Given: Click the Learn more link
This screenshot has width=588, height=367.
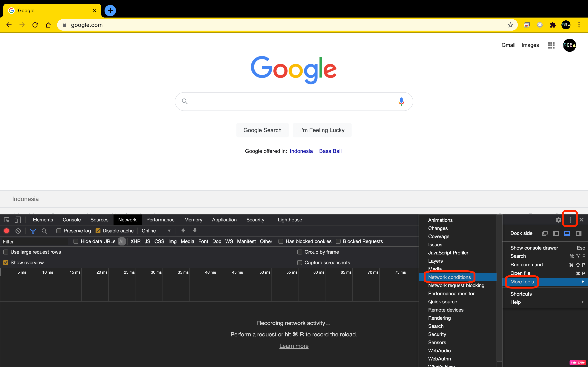Looking at the screenshot, I should (x=294, y=346).
